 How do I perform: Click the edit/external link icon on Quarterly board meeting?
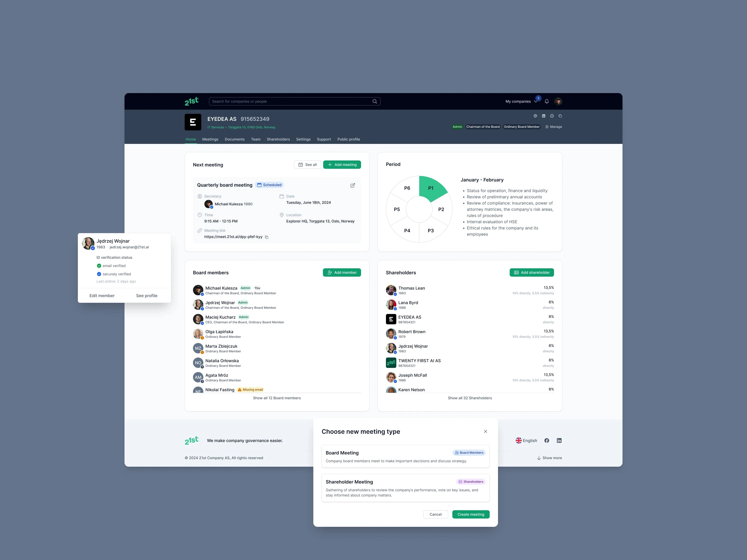(352, 185)
